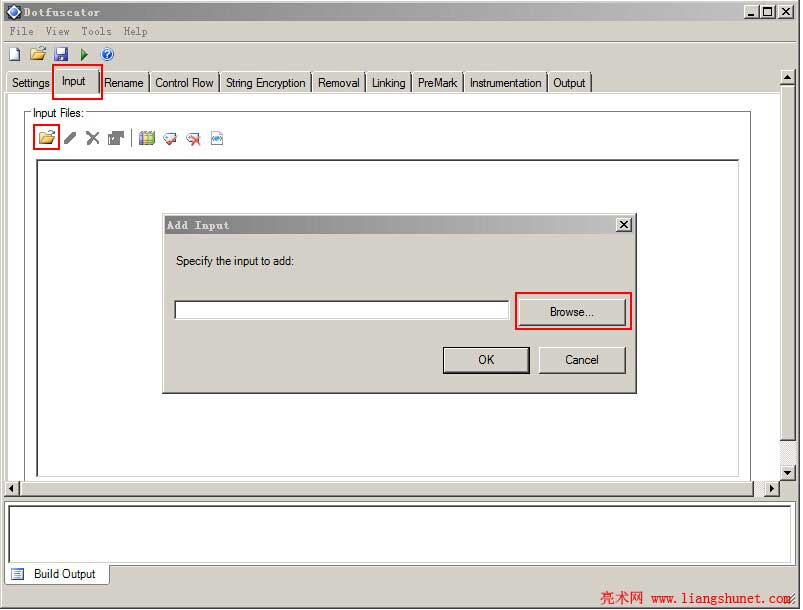803x610 pixels.
Task: Close the Add Input dialog with the X
Action: click(624, 225)
